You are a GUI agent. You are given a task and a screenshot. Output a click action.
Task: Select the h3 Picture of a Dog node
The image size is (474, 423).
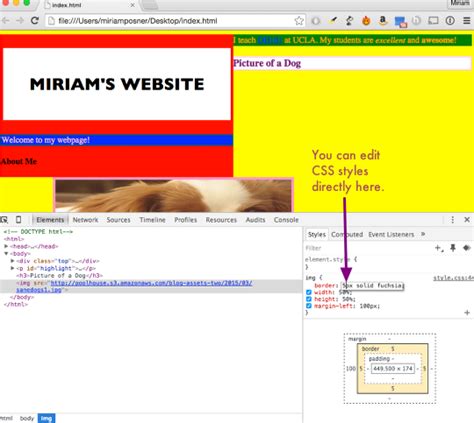(59, 276)
